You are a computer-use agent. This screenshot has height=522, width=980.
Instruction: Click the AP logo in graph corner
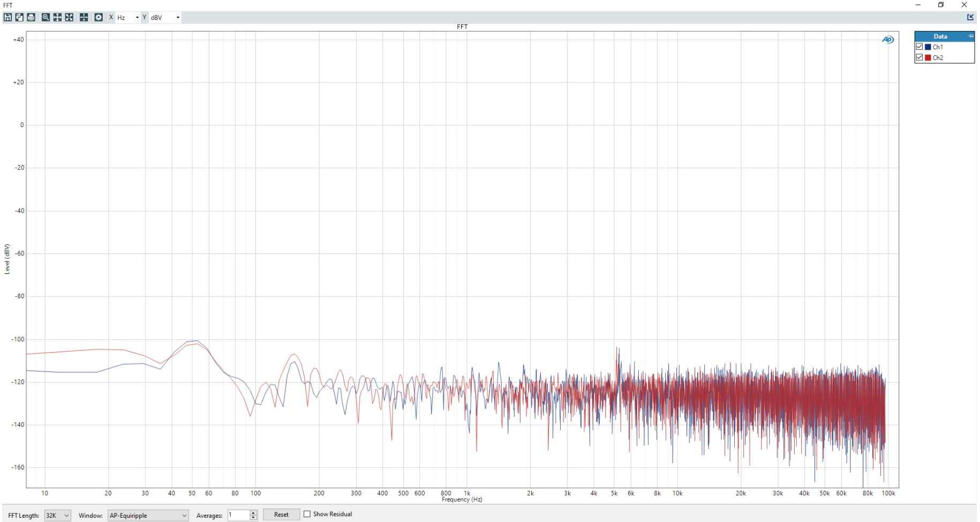(887, 40)
